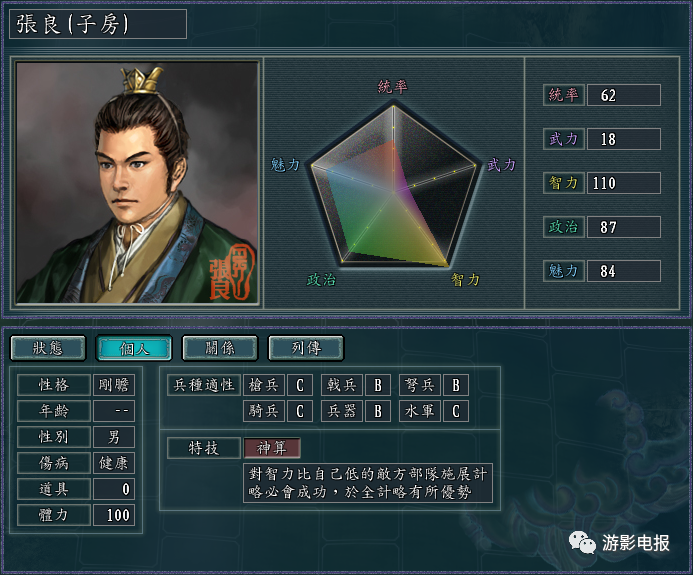Select the 智力 value field showing 110
Screen dimensions: 693x575
(624, 183)
